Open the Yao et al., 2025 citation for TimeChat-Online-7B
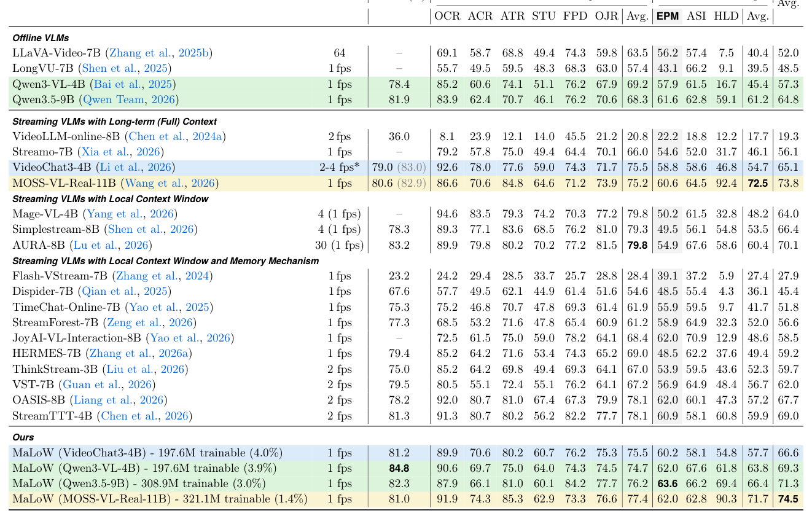The height and width of the screenshot is (516, 812). [x=167, y=307]
